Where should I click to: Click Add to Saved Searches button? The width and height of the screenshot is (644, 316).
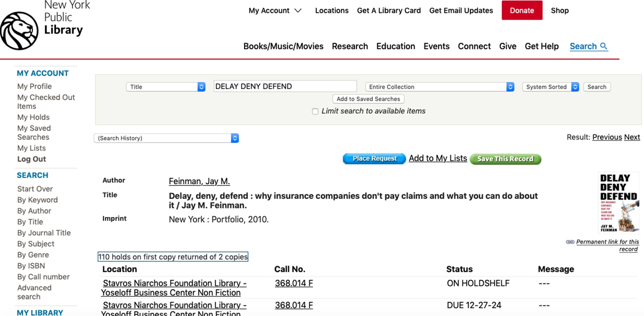pos(368,99)
